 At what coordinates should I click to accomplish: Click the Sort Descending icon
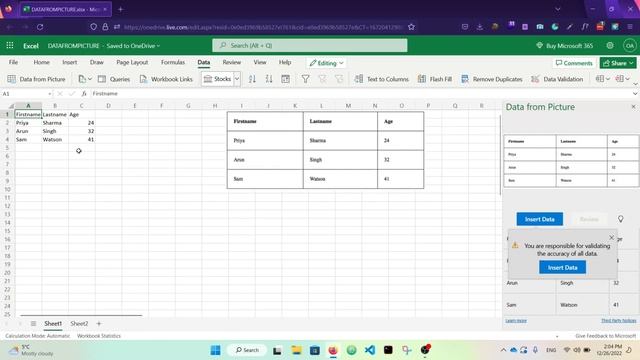coord(269,79)
